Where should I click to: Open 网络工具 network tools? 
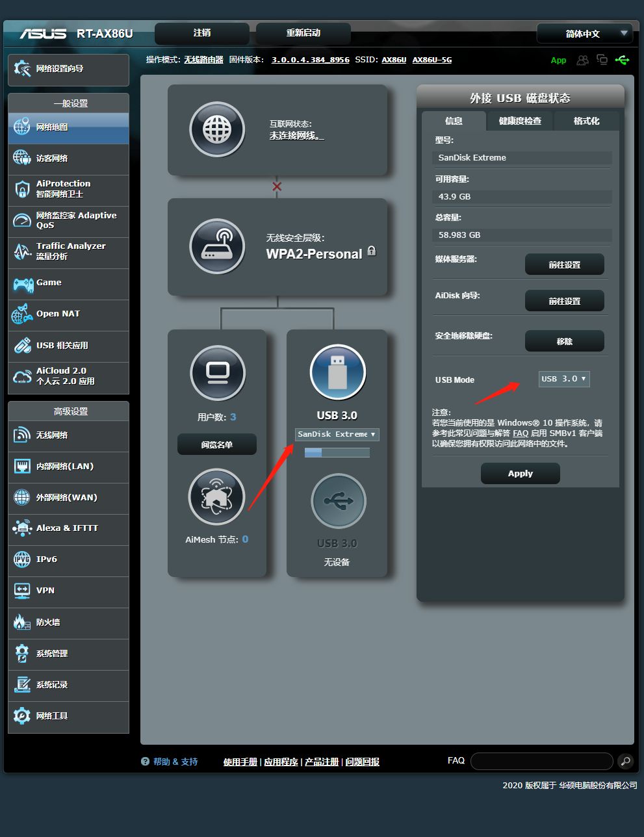coord(68,716)
